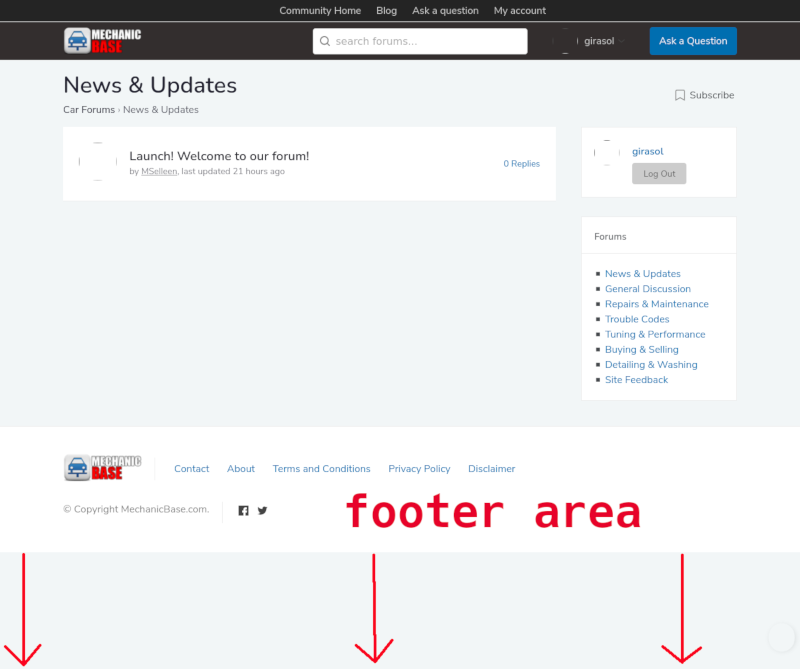Click the blue Ask a Question button

click(x=693, y=41)
